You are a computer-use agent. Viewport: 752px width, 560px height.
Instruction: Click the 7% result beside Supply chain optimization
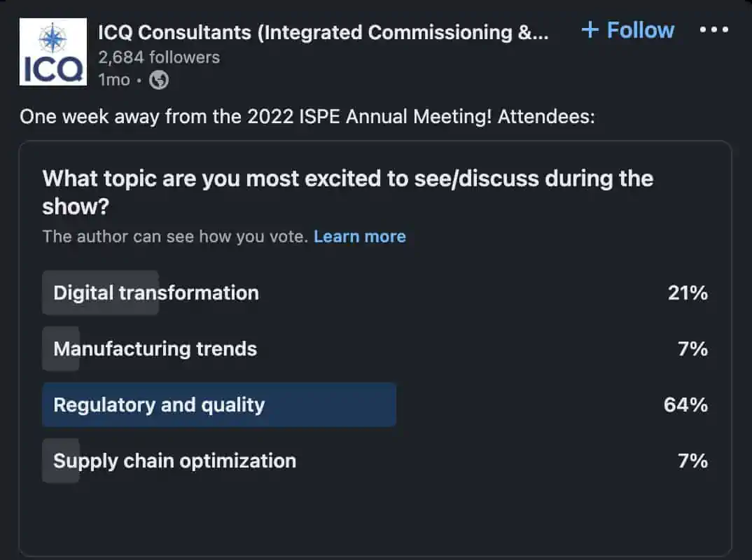coord(693,461)
